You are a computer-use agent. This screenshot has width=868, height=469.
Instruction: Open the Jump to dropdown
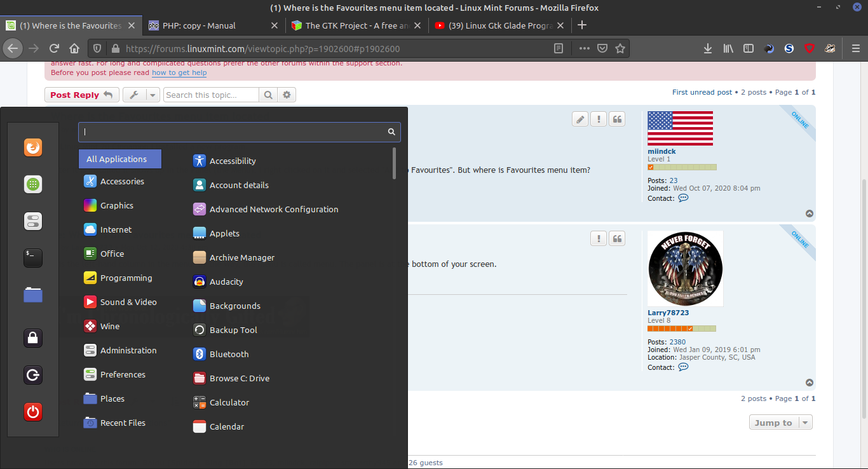781,423
